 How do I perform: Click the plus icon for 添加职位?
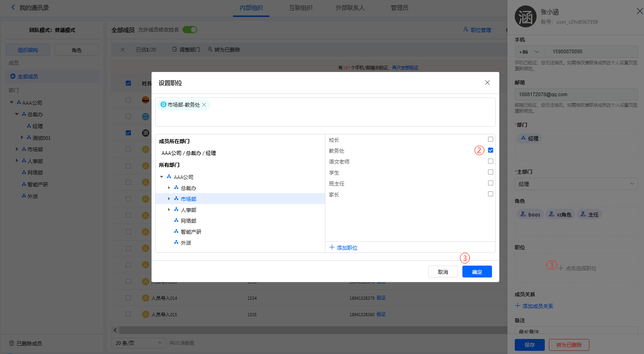point(332,247)
